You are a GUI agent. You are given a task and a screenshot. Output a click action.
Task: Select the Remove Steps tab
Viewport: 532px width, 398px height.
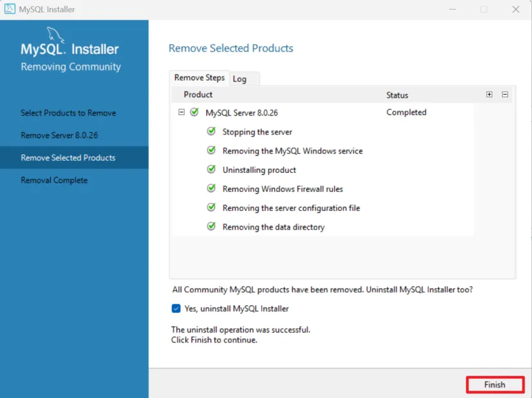[200, 78]
